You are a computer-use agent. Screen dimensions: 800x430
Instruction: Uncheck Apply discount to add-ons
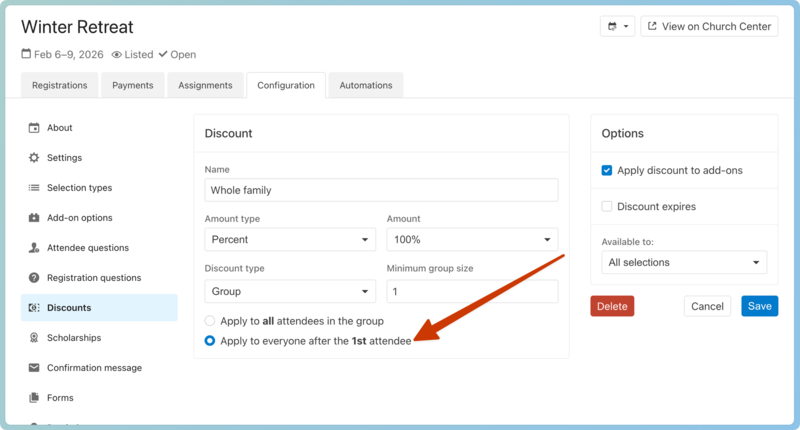point(607,171)
